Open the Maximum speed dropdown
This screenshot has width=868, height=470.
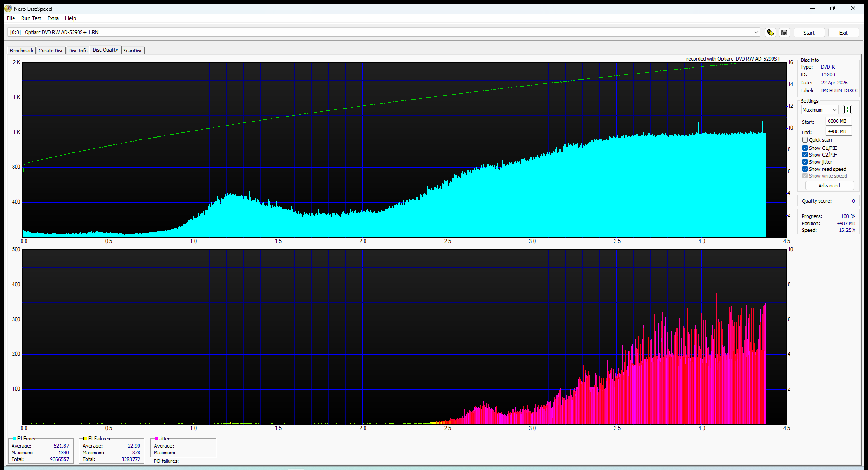[x=820, y=110]
